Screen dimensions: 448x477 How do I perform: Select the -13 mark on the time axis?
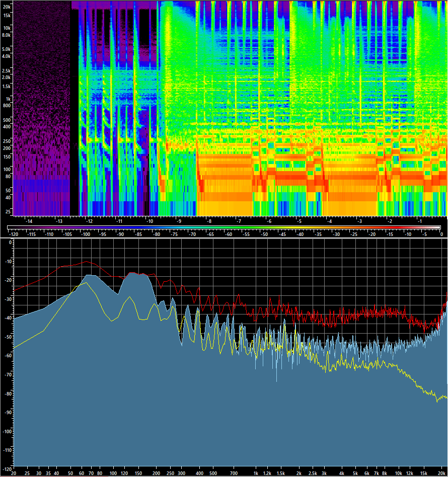click(x=58, y=221)
